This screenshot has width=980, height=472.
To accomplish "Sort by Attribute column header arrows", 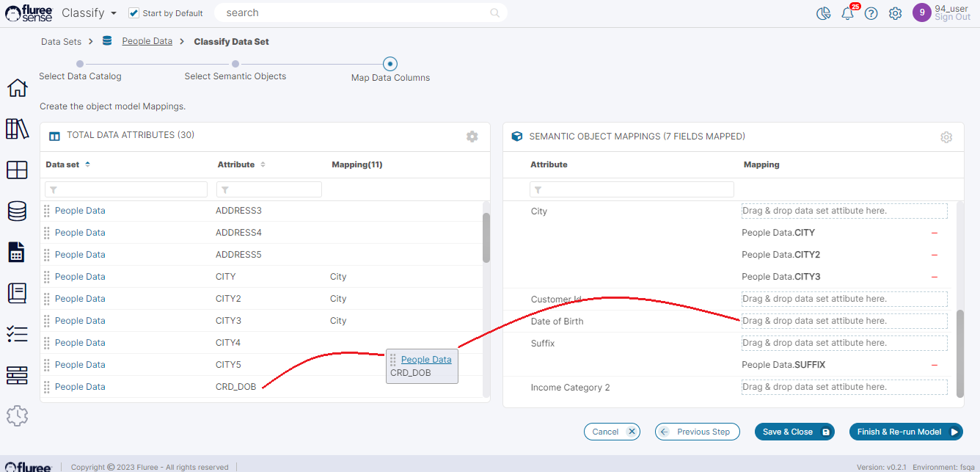I will [263, 164].
